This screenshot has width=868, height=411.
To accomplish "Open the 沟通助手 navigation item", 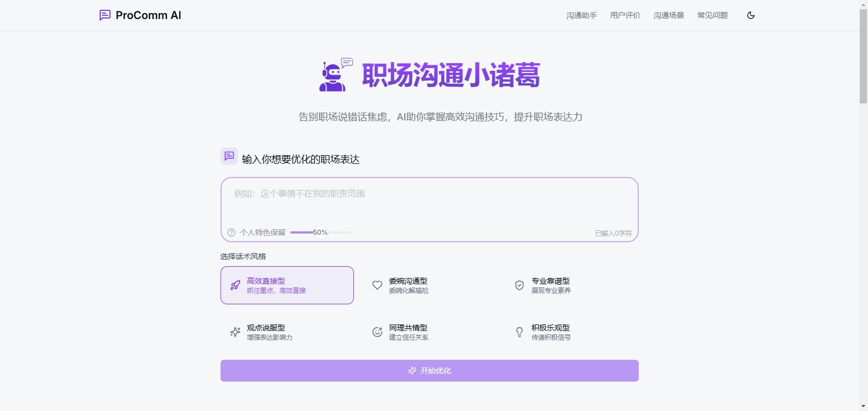I will 582,15.
